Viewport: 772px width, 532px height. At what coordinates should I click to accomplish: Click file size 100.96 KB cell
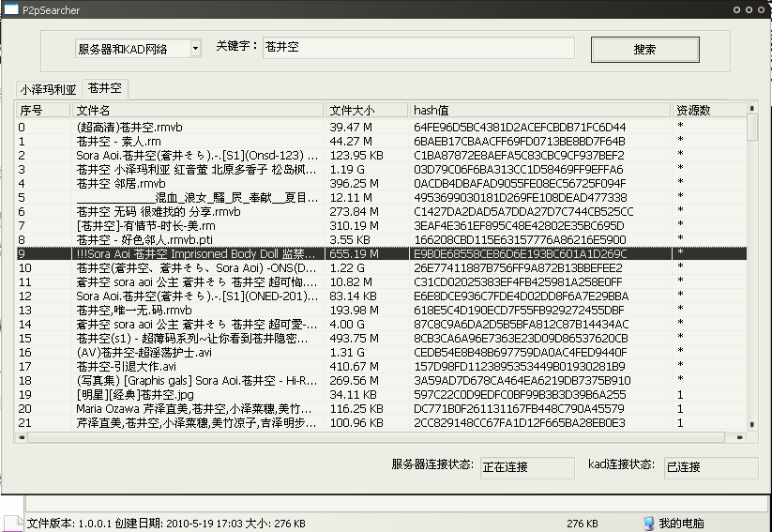coord(356,422)
